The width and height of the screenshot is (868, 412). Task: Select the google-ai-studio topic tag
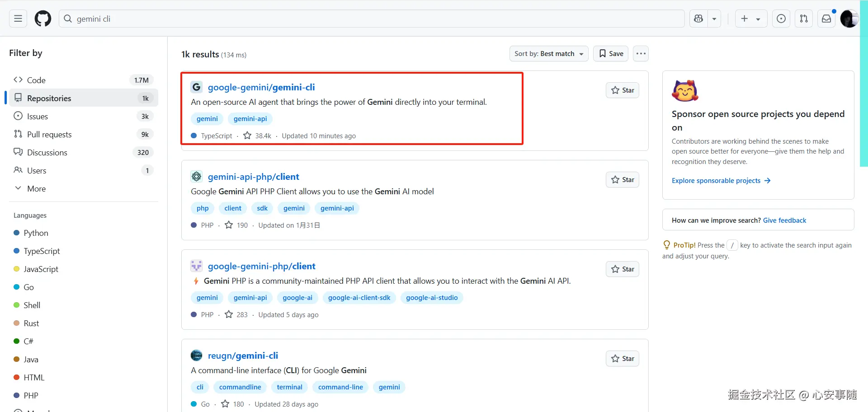pos(432,298)
